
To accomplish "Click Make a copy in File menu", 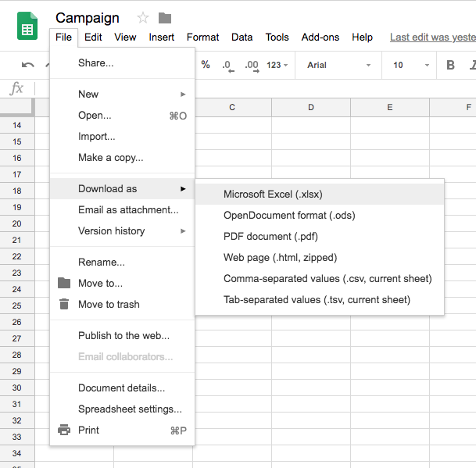I will pyautogui.click(x=110, y=157).
